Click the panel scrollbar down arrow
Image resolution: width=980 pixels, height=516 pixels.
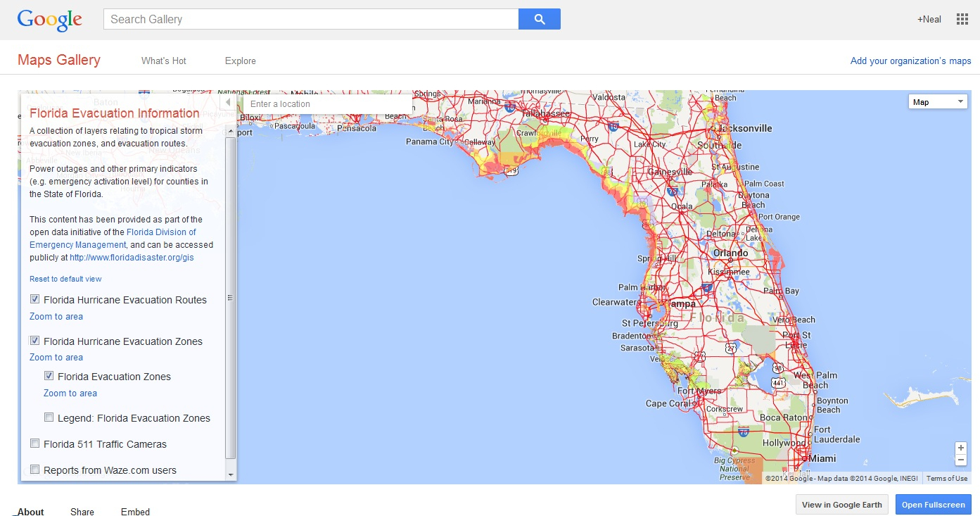tap(230, 475)
